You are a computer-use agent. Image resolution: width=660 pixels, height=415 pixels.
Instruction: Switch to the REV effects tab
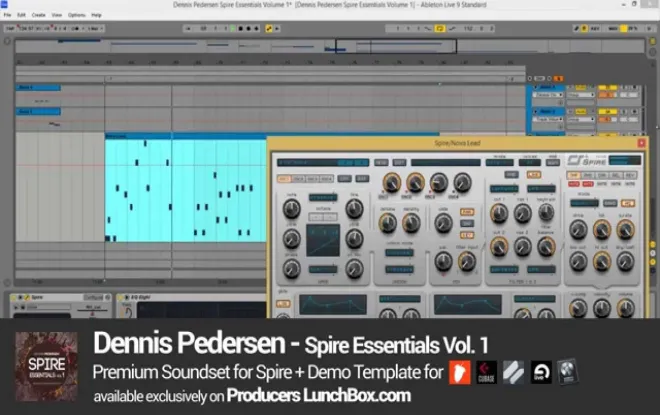coord(631,175)
